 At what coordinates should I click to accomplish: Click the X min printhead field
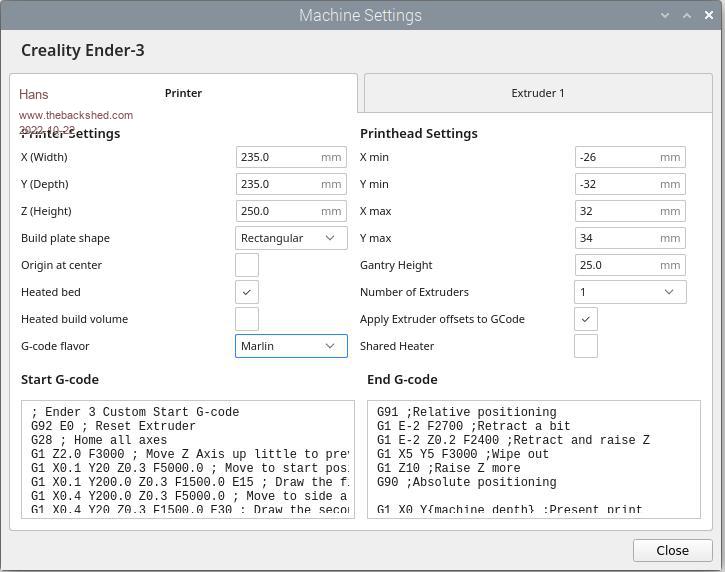[617, 157]
